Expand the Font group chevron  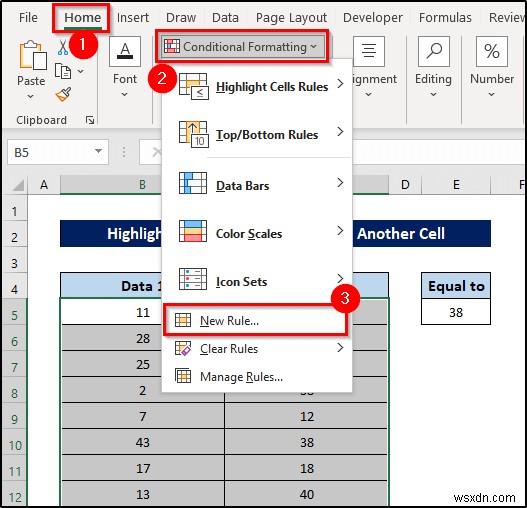click(124, 95)
